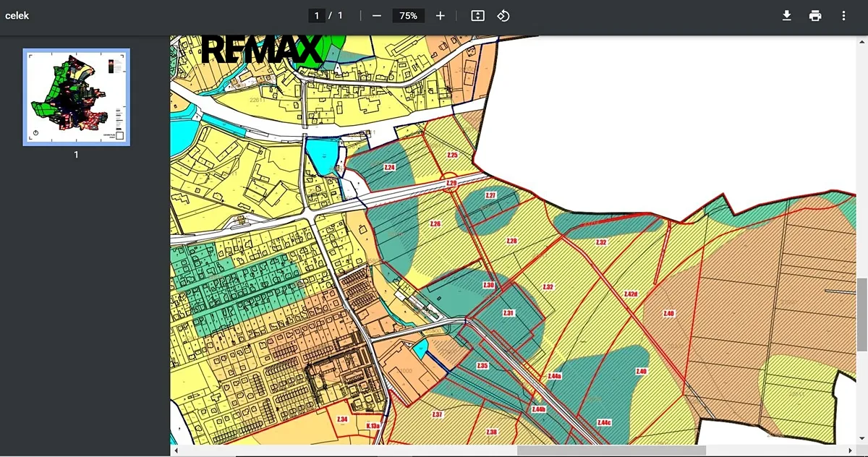Click the page number input field

316,16
